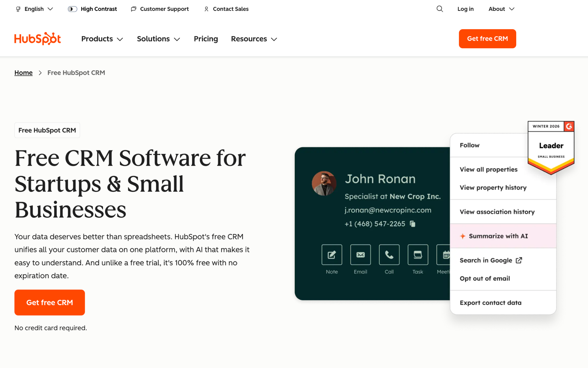Copy phone number with clipboard icon

click(x=413, y=224)
